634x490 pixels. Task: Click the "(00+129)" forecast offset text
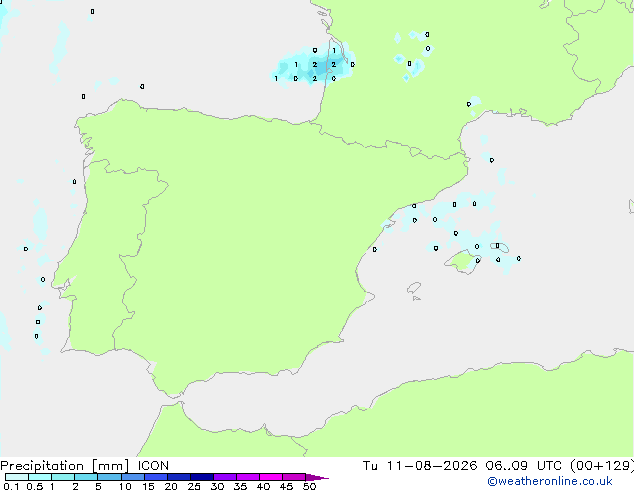coord(602,466)
